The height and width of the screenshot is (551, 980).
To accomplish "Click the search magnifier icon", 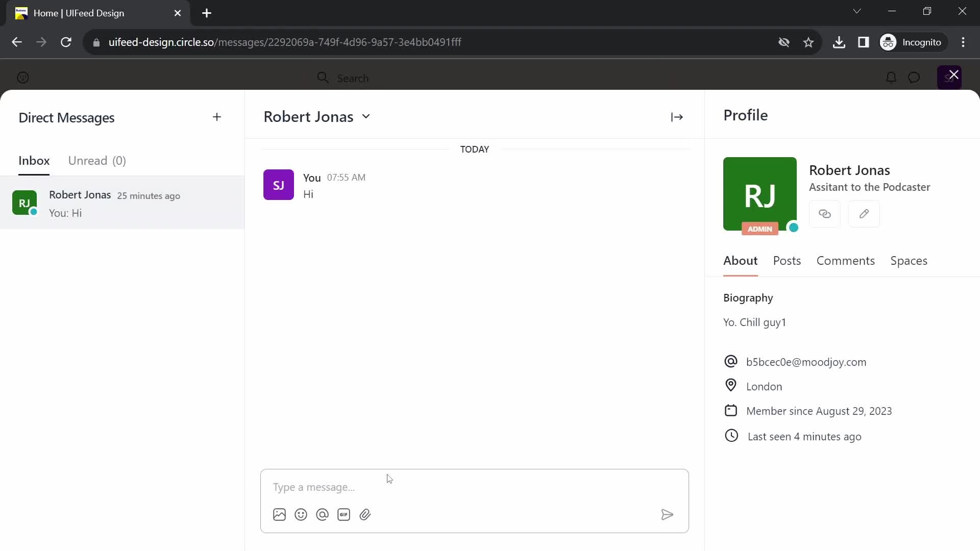I will tap(323, 78).
